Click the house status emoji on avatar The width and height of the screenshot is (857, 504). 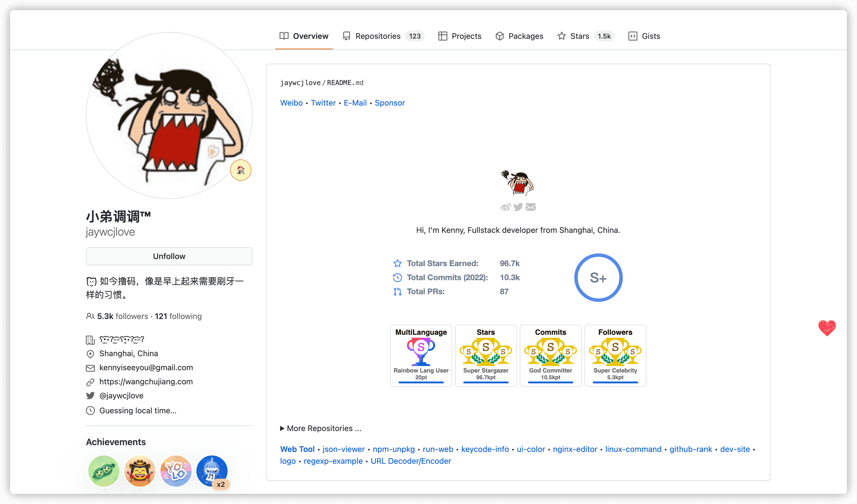point(240,170)
